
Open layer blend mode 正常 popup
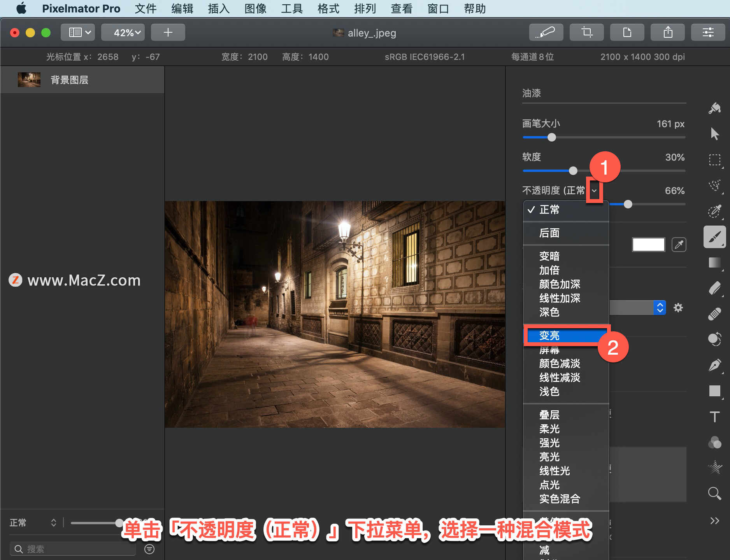(33, 523)
